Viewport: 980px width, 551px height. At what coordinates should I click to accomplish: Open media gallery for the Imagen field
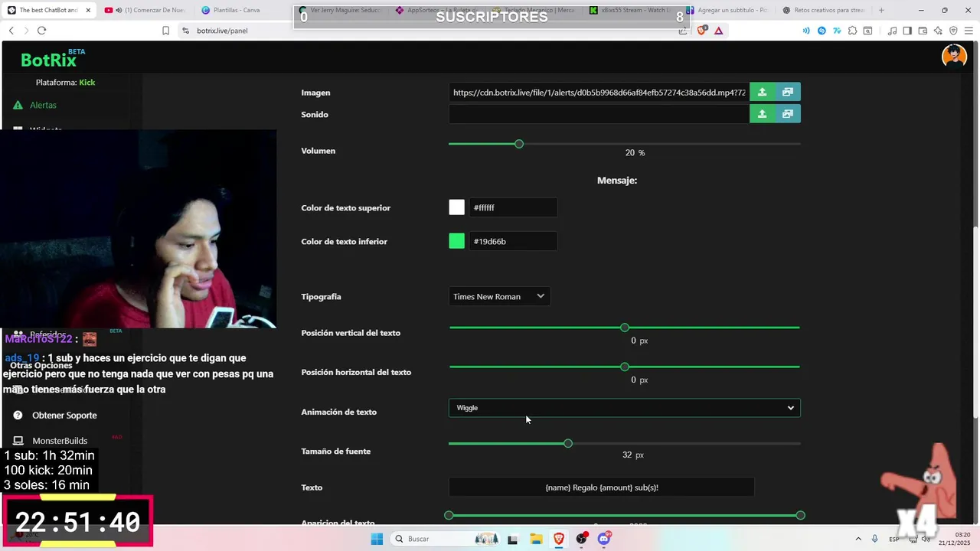[788, 92]
